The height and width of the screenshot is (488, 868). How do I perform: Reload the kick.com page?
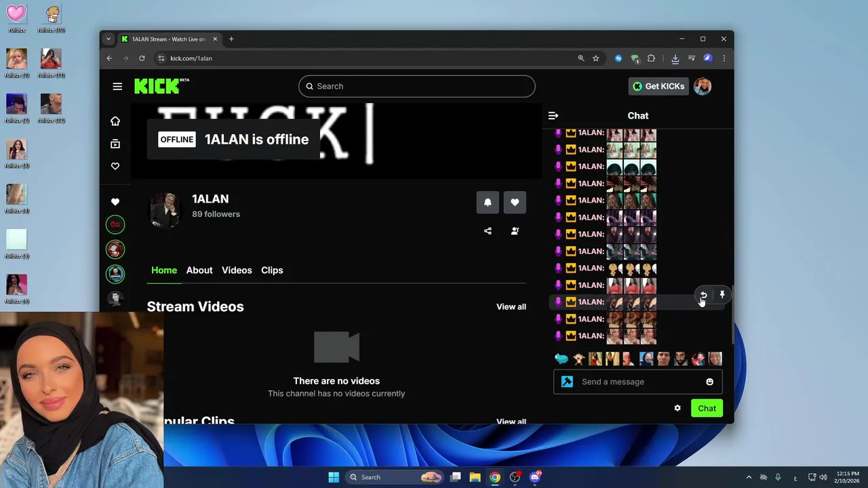(x=142, y=58)
